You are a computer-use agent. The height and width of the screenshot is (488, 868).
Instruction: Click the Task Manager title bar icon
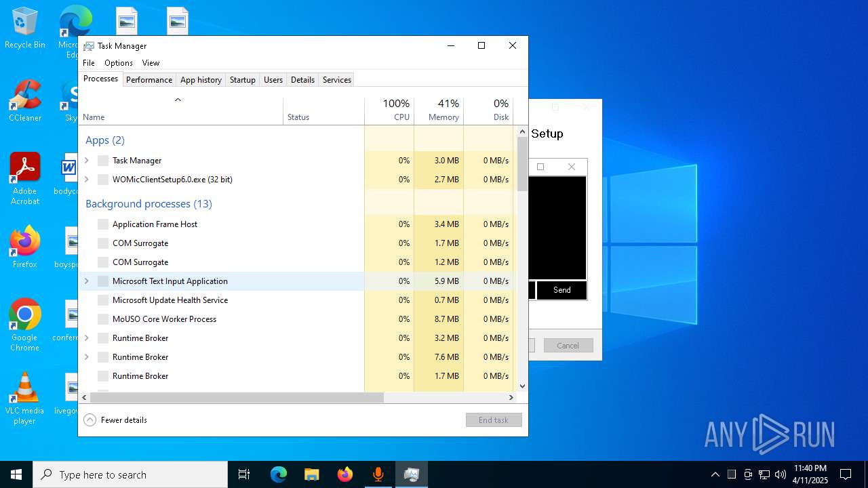[89, 46]
